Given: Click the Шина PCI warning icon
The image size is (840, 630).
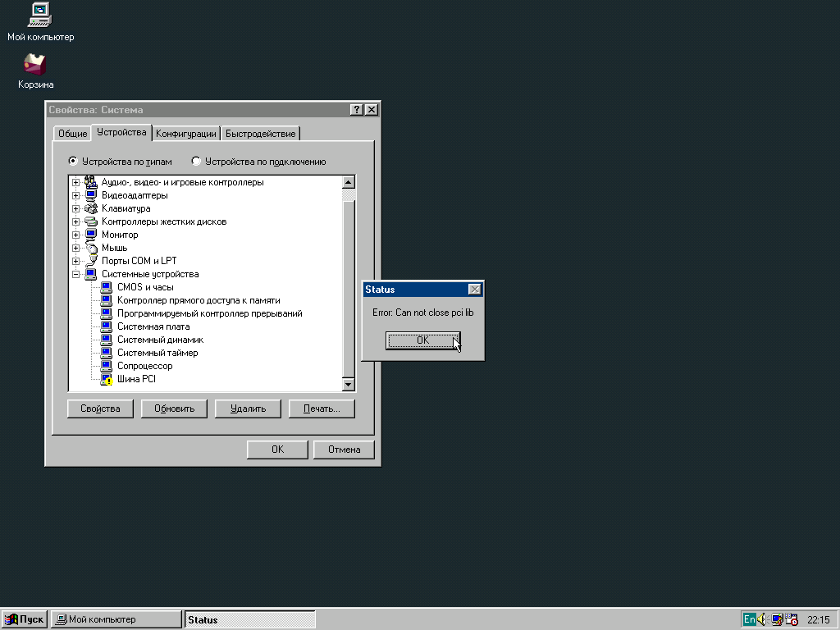Looking at the screenshot, I should point(106,379).
